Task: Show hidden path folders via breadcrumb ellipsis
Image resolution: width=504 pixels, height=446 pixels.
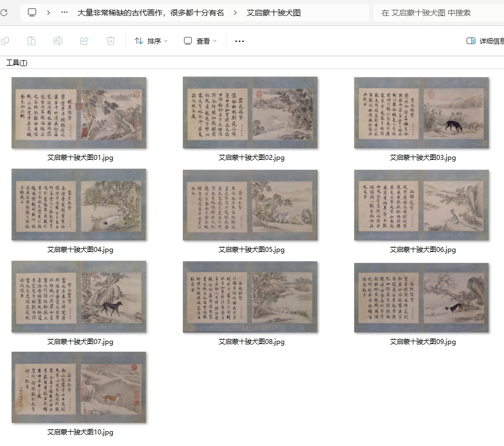Action: click(65, 12)
